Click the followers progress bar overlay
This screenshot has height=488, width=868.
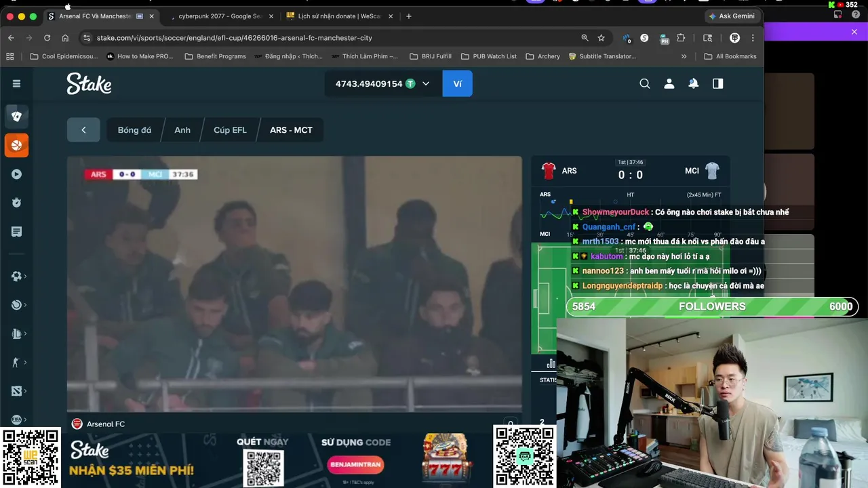click(x=713, y=306)
